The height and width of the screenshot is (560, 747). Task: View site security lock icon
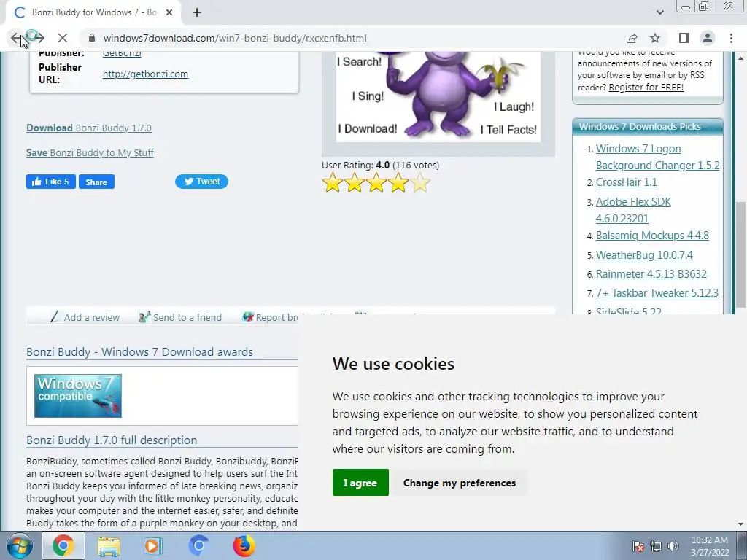click(x=92, y=38)
